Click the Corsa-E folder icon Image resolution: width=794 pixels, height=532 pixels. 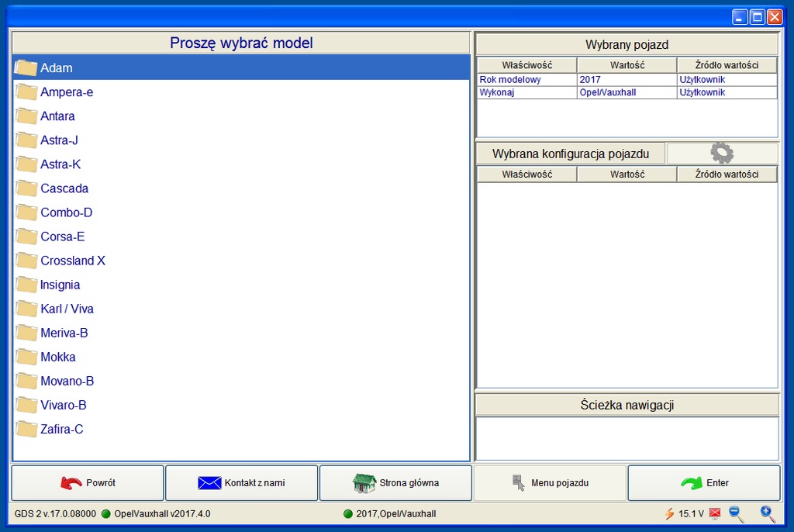[x=26, y=237]
